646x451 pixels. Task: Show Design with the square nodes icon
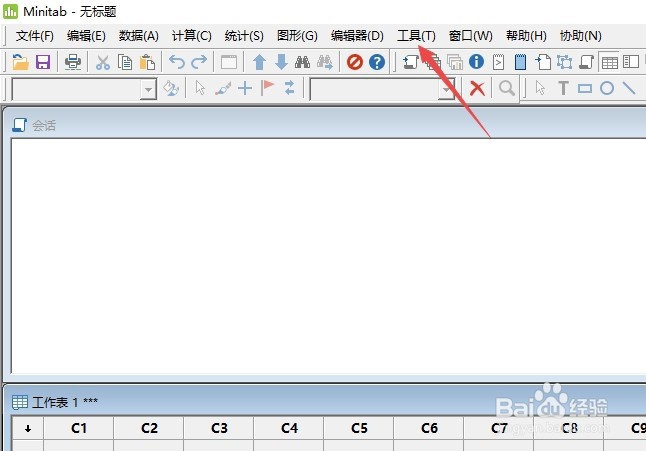[x=564, y=62]
